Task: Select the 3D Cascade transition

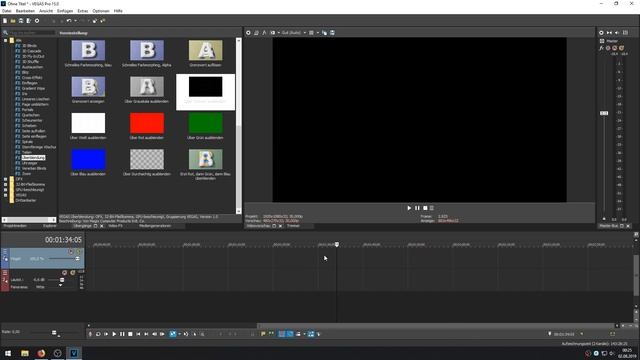Action: 31,51
